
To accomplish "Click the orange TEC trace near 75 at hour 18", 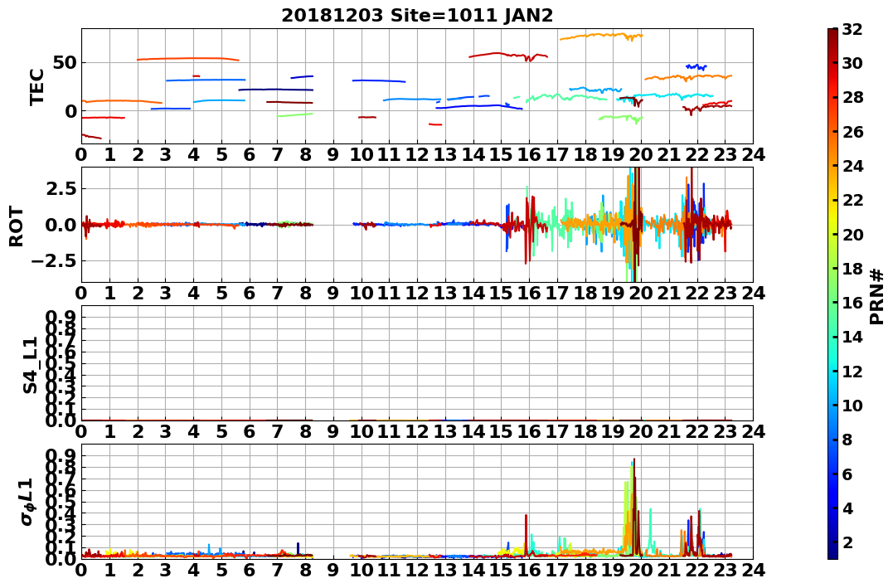I will point(601,36).
